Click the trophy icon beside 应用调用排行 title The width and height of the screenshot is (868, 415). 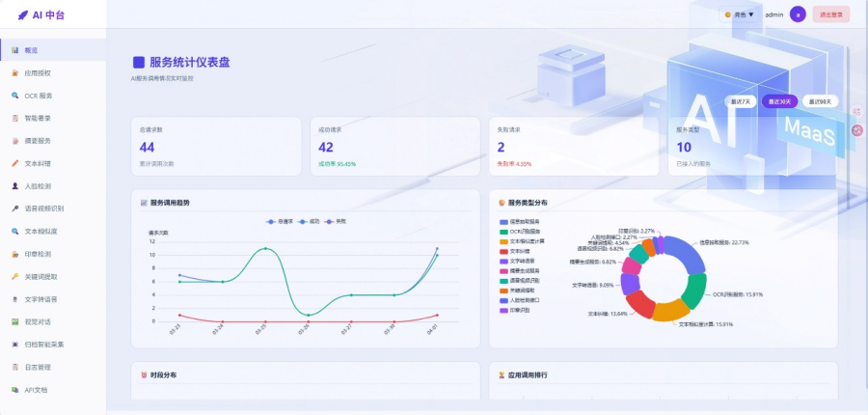point(502,375)
